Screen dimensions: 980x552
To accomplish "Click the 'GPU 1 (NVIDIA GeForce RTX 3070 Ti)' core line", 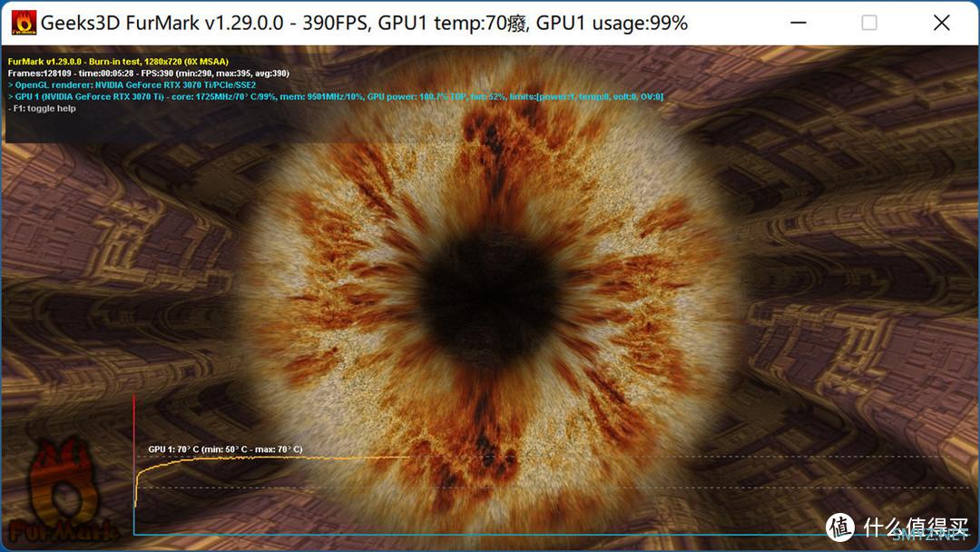I will 336,97.
